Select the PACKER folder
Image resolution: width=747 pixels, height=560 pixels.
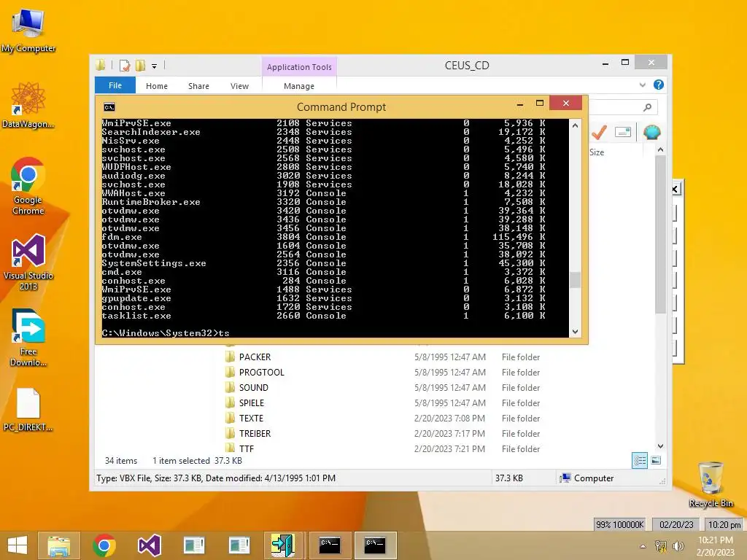click(x=255, y=357)
